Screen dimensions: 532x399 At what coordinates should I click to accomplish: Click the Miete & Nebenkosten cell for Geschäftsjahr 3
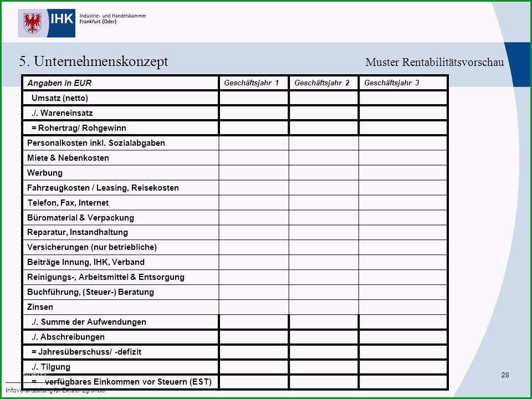(x=403, y=158)
